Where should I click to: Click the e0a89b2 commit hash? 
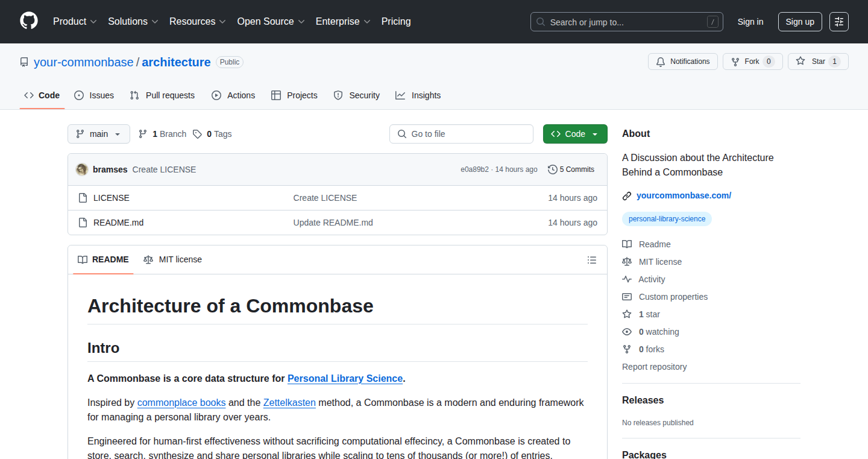tap(475, 169)
